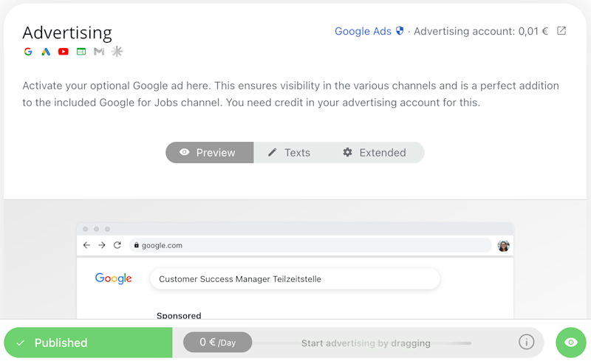The image size is (591, 364).
Task: Click the google.com address bar
Action: click(310, 245)
